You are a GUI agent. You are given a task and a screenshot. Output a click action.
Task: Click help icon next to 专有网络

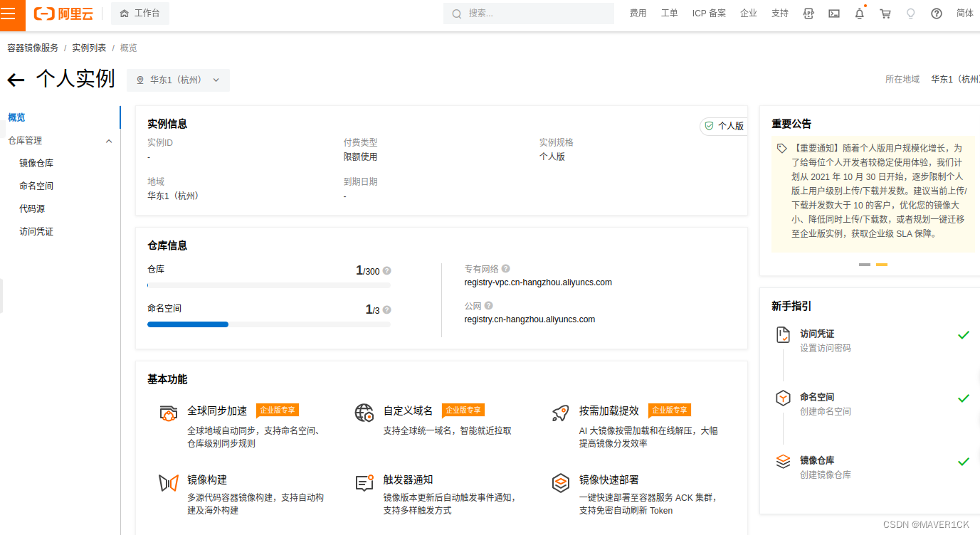coord(506,269)
